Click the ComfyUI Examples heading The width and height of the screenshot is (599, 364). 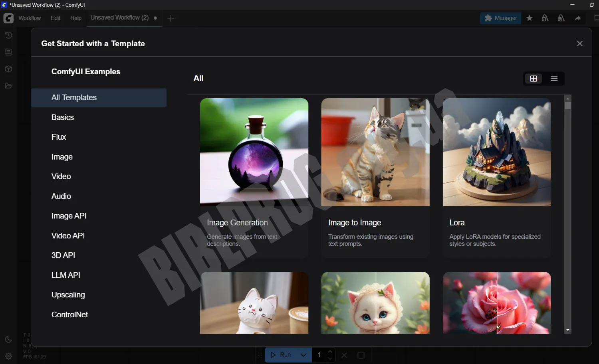tap(86, 72)
